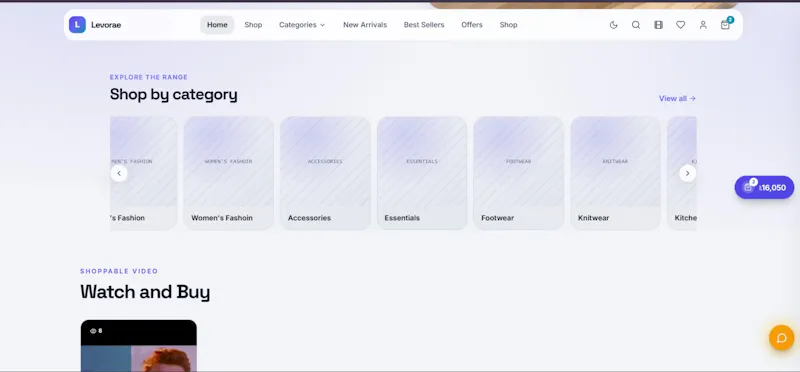Open the shopping bag cart icon
The height and width of the screenshot is (372, 800).
click(725, 25)
